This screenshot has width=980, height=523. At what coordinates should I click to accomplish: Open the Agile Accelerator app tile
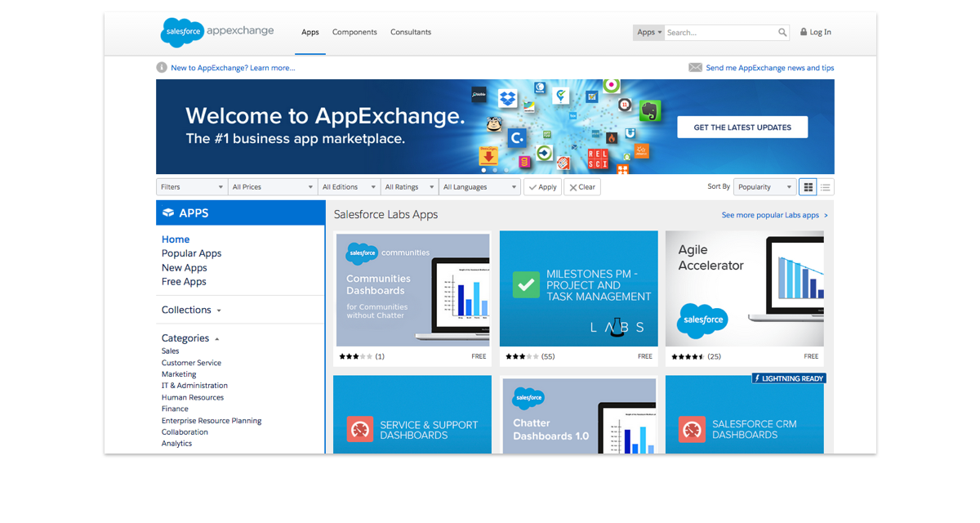tap(744, 288)
